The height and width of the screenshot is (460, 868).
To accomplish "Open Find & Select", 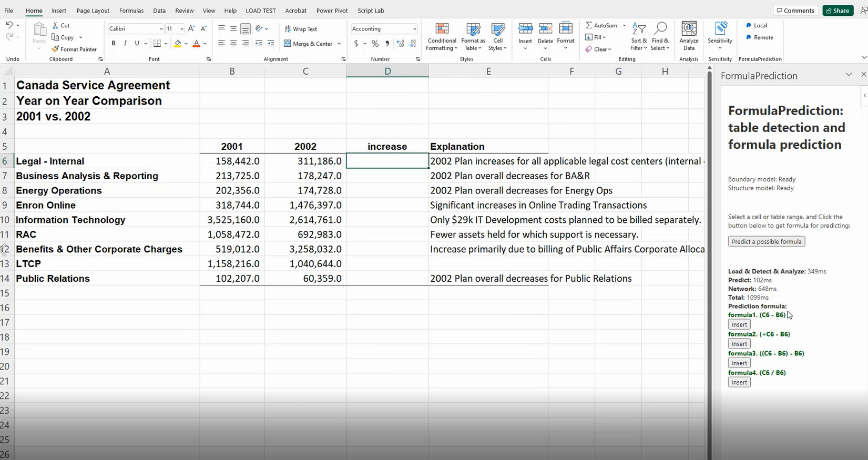I will click(x=660, y=37).
